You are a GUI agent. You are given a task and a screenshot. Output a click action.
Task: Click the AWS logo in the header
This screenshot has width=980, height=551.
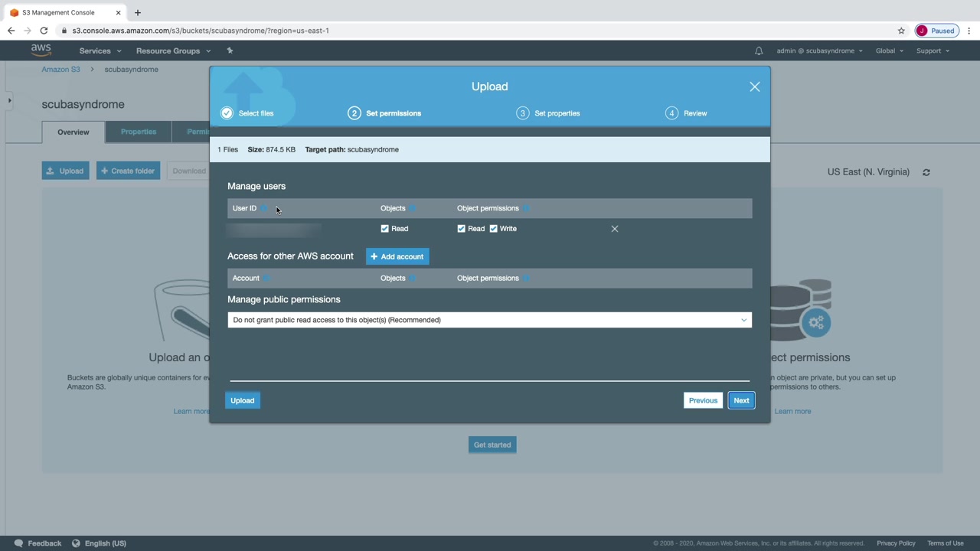pos(41,51)
